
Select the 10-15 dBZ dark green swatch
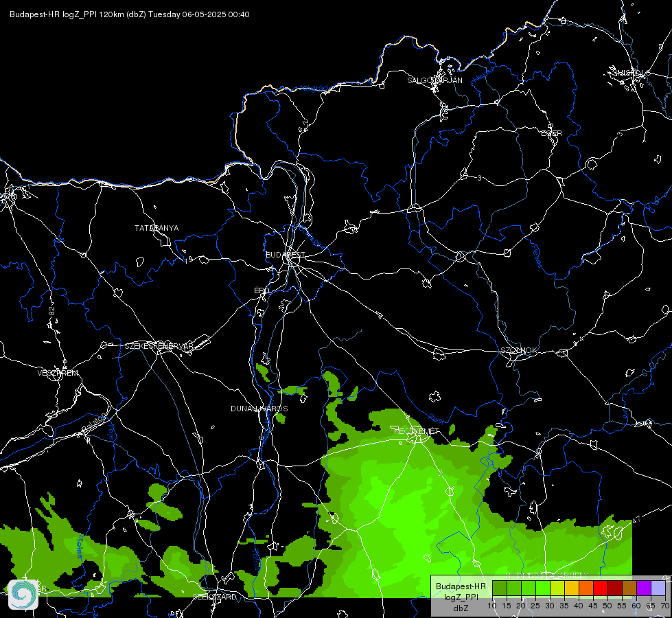tap(500, 588)
